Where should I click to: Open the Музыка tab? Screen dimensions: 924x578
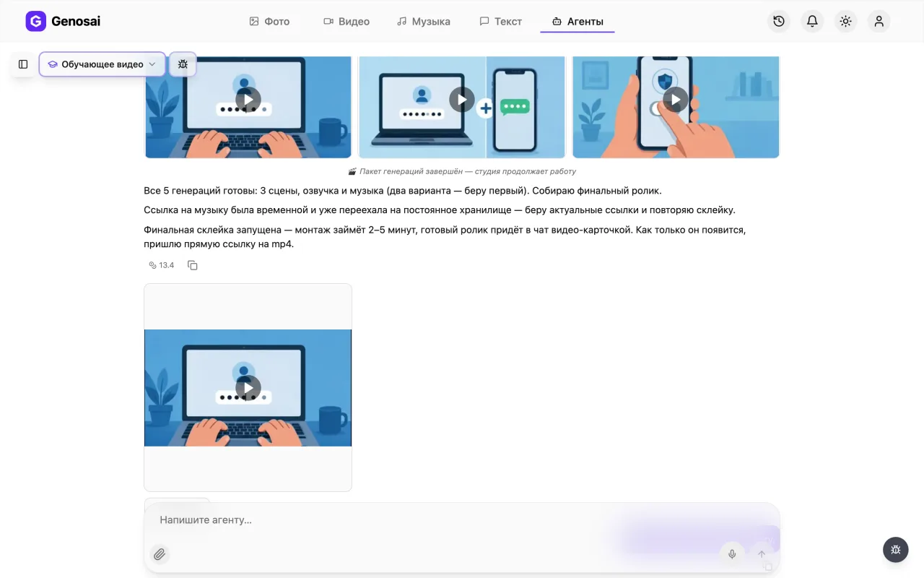[424, 22]
